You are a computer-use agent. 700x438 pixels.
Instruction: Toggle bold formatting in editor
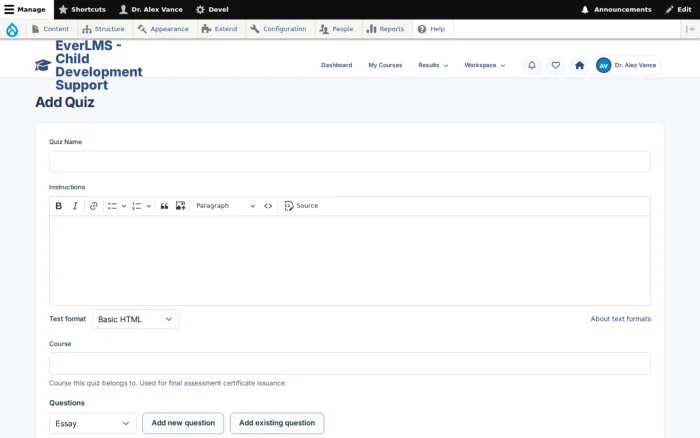tap(58, 206)
